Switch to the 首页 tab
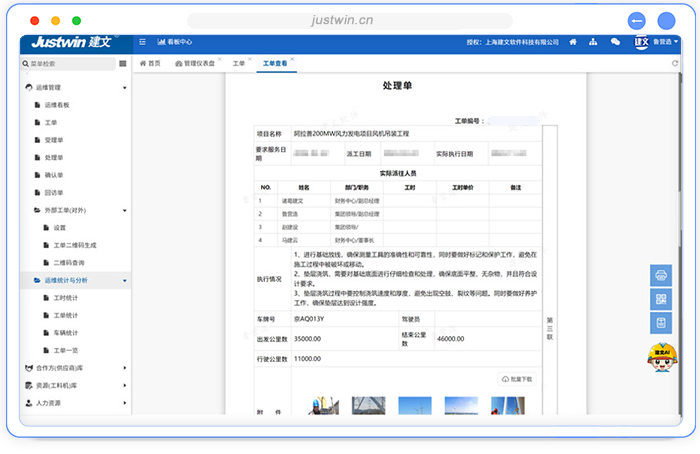 point(149,63)
